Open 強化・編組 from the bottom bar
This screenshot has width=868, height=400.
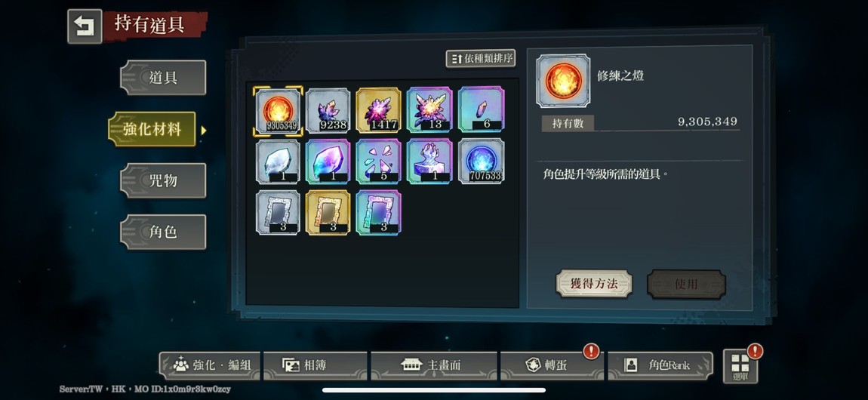(x=209, y=365)
